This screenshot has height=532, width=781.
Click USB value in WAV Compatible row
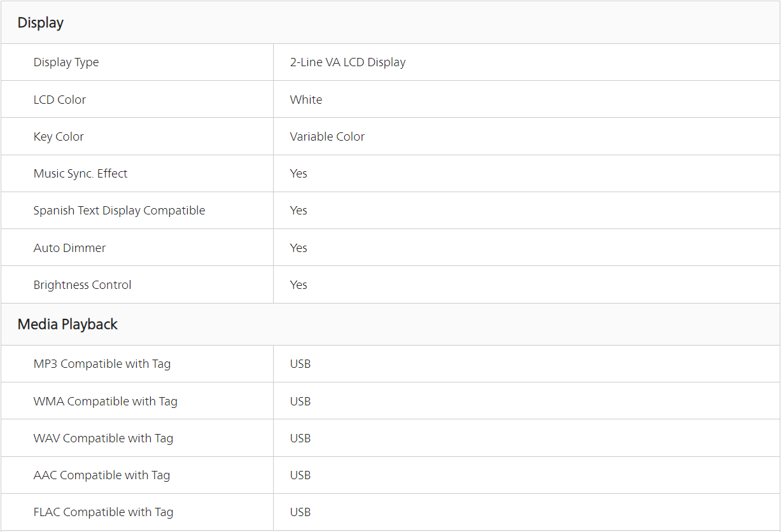(x=300, y=438)
